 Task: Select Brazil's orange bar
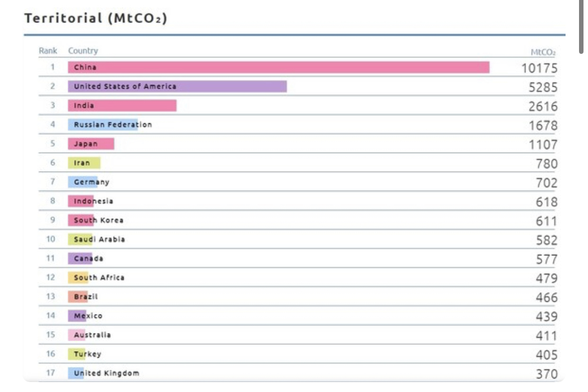(78, 297)
